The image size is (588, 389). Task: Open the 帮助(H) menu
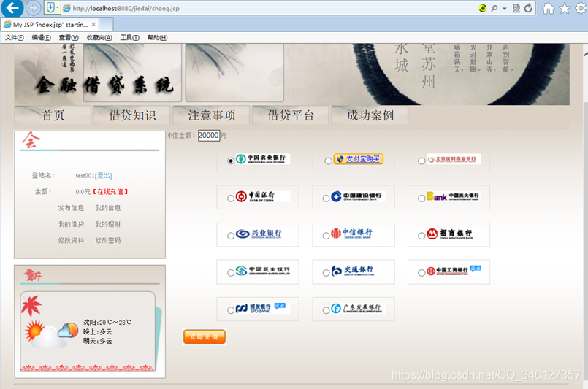point(158,37)
